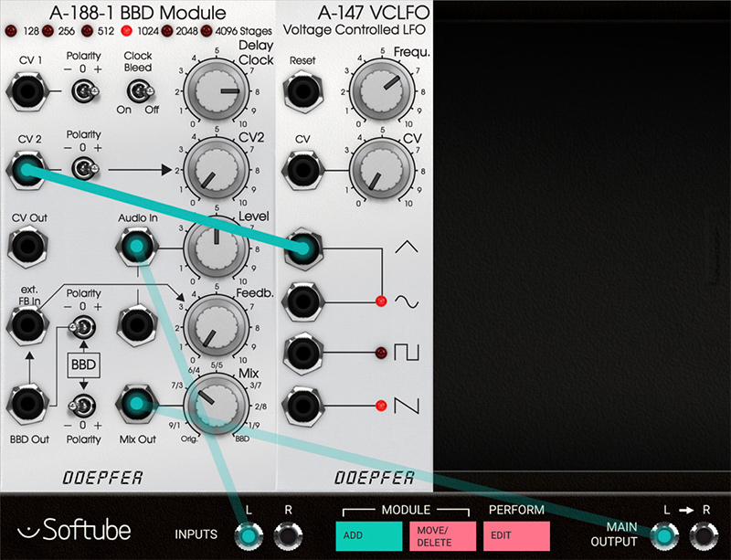This screenshot has width=731, height=560.
Task: Click the Mix knob on BBD module
Action: tap(217, 403)
